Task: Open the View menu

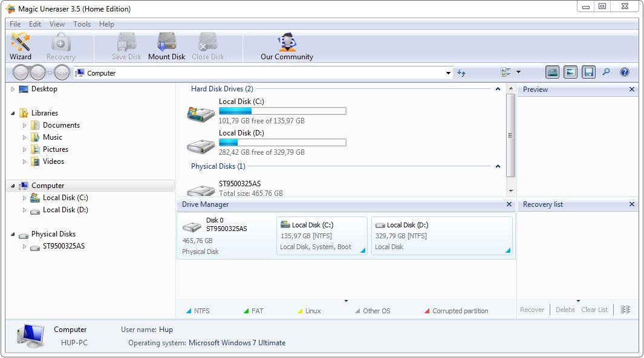Action: [57, 24]
